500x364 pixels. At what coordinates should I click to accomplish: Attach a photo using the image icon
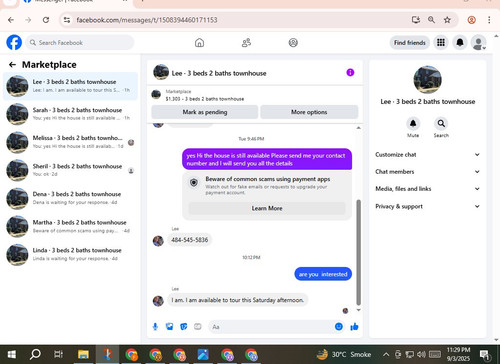click(x=169, y=327)
